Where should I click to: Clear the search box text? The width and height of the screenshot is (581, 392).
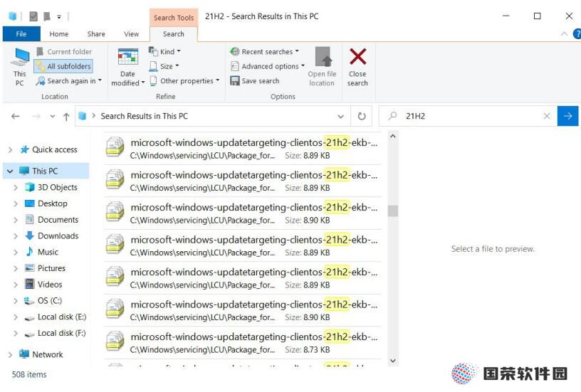547,116
